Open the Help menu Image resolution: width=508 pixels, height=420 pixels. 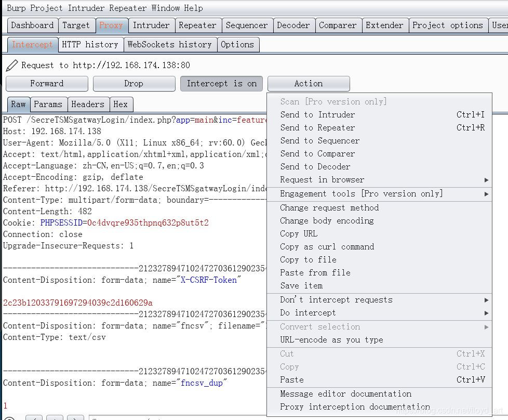(x=193, y=8)
